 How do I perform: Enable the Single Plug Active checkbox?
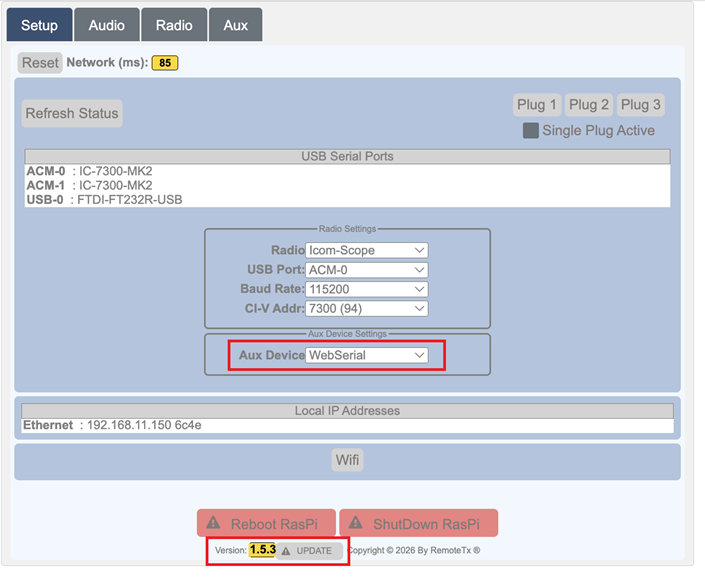(531, 131)
